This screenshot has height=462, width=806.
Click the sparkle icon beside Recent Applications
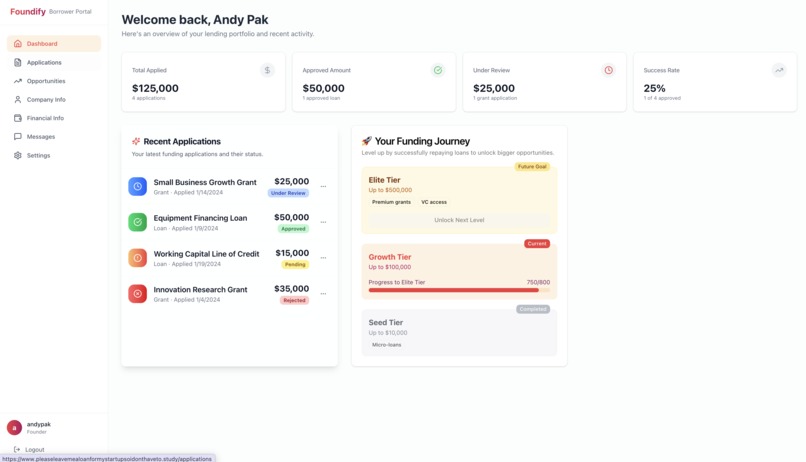coord(136,141)
